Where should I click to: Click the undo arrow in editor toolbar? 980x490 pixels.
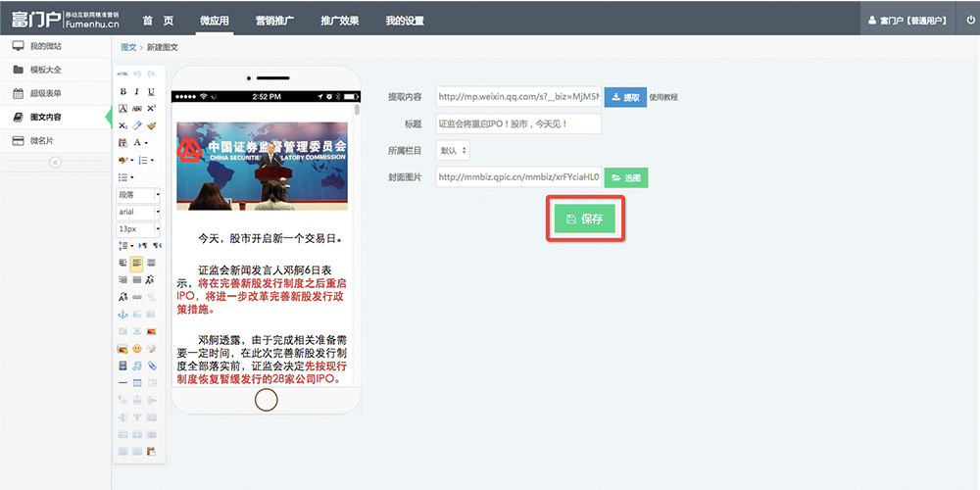point(137,73)
